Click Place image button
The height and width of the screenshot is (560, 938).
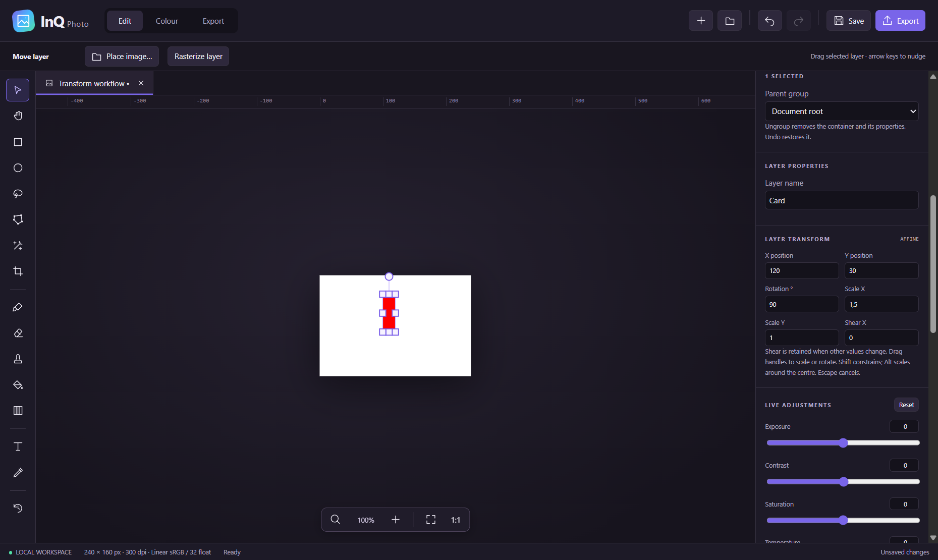pyautogui.click(x=122, y=57)
